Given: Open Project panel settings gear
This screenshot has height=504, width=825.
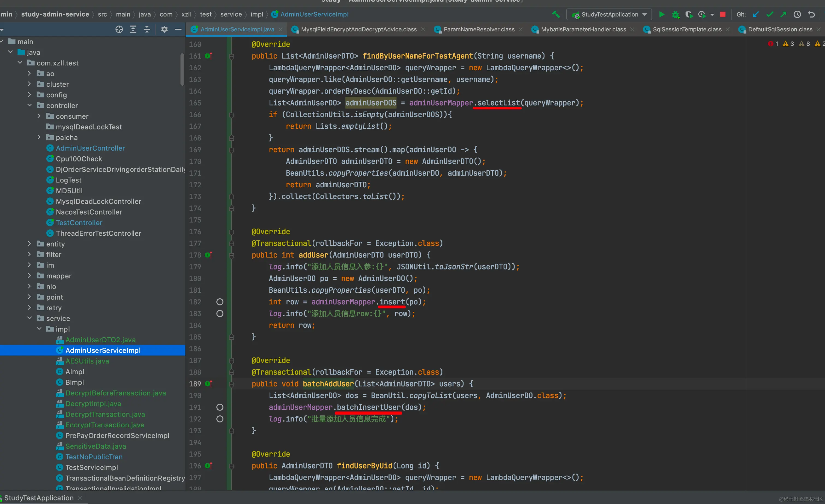Looking at the screenshot, I should coord(164,29).
